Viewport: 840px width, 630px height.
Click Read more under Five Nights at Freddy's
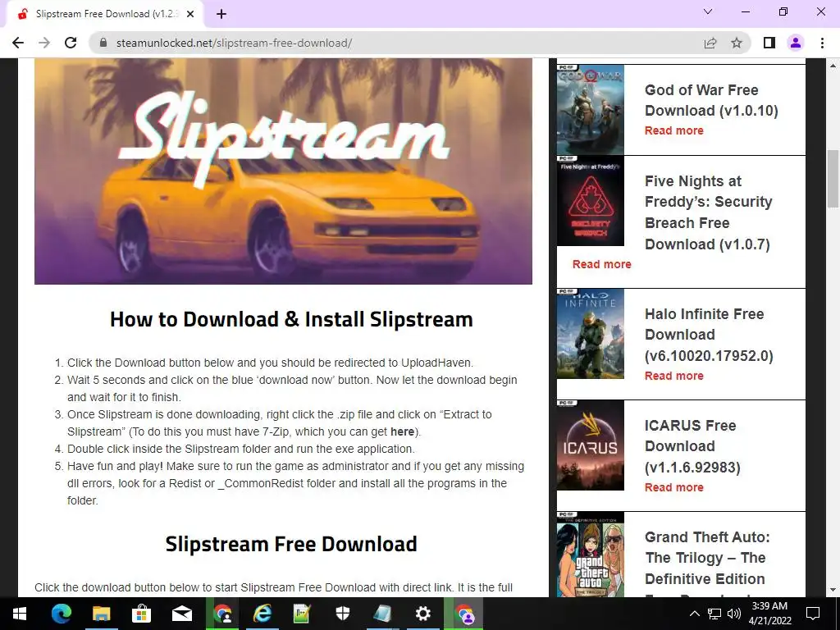(x=601, y=264)
